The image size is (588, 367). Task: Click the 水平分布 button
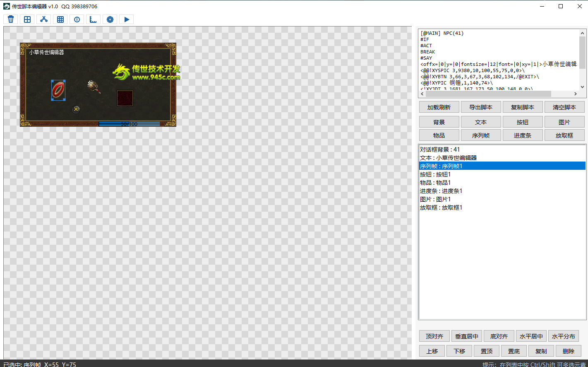(x=564, y=336)
